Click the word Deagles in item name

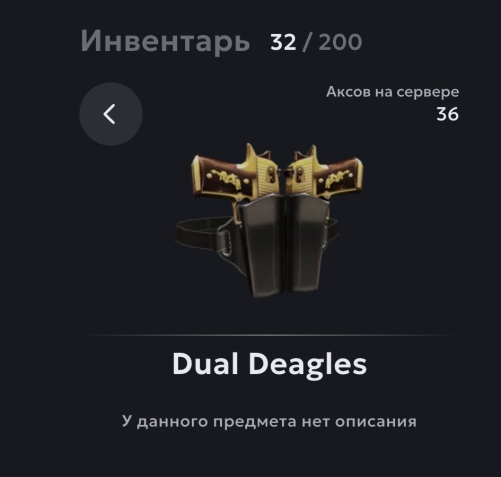click(307, 365)
